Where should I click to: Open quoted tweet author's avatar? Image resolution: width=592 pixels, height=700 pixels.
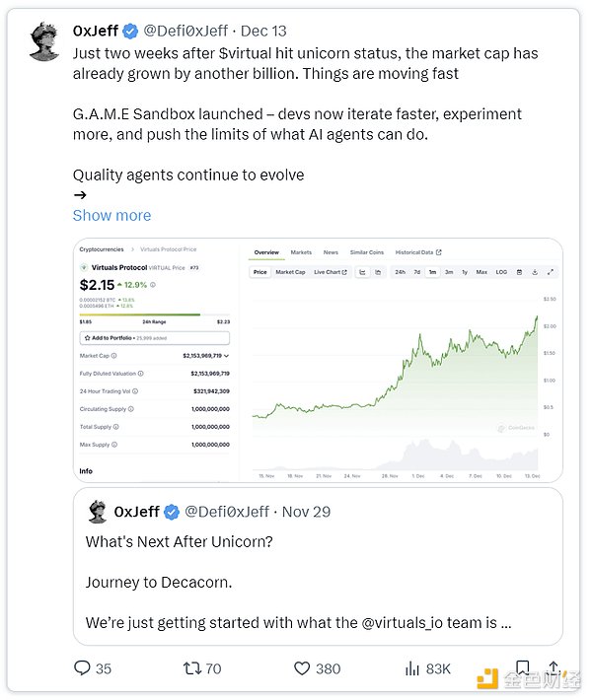tap(98, 512)
